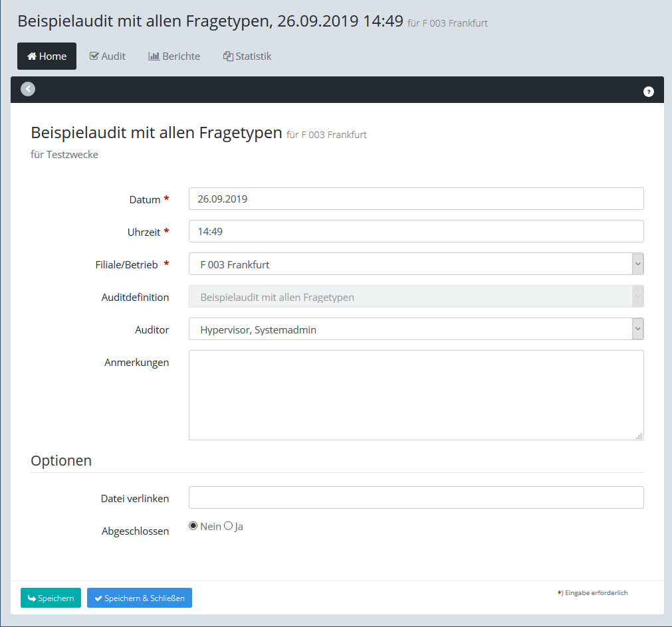Screen dimensions: 672x627
Task: Click Speichern & Schließen button
Action: click(x=140, y=598)
